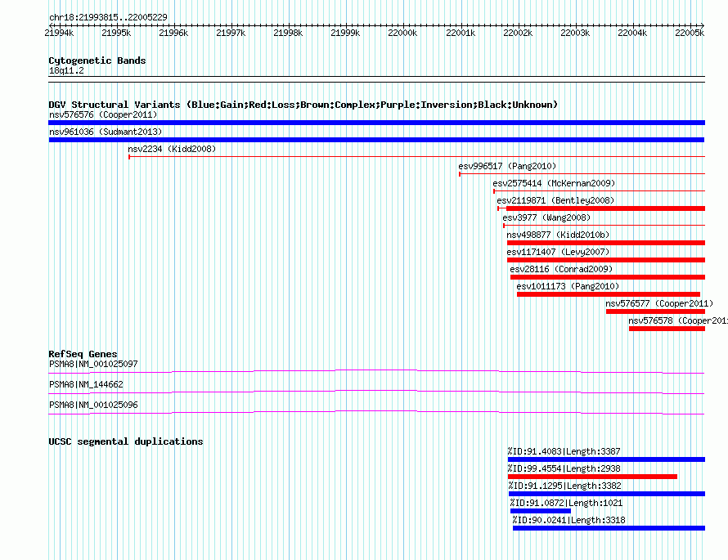
Task: Select esv2119871 (Bentley2008) variant label
Action: pyautogui.click(x=555, y=200)
